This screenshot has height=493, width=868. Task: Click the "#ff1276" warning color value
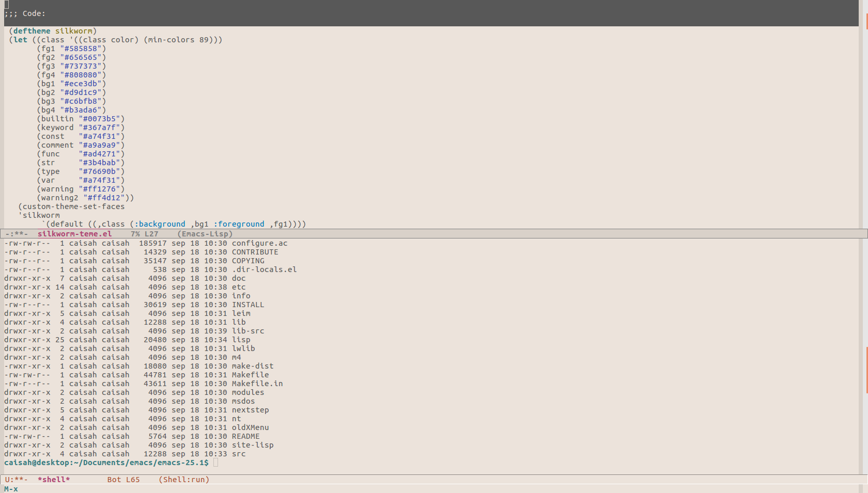(101, 189)
